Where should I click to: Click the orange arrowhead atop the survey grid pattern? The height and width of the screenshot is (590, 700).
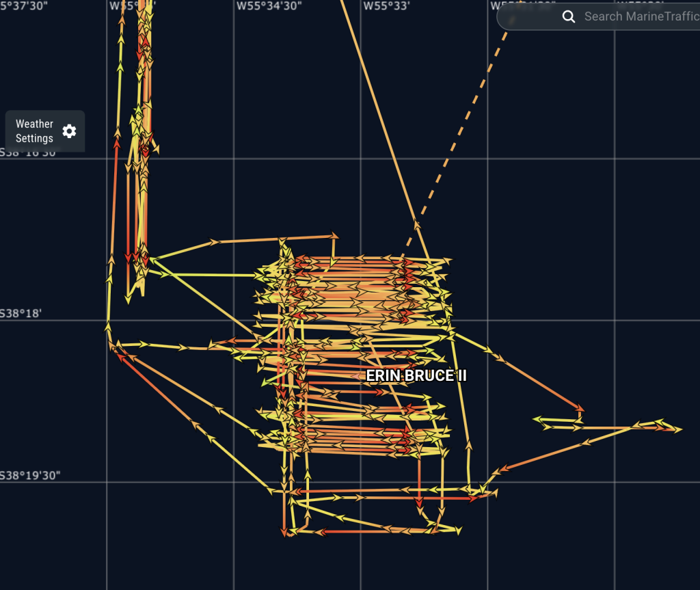[x=333, y=236]
